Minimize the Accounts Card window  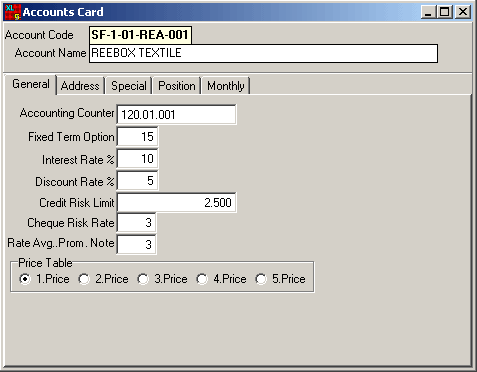(428, 12)
